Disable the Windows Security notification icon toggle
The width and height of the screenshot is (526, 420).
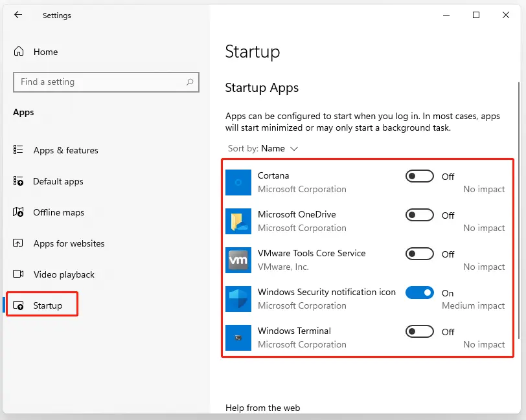coord(419,293)
